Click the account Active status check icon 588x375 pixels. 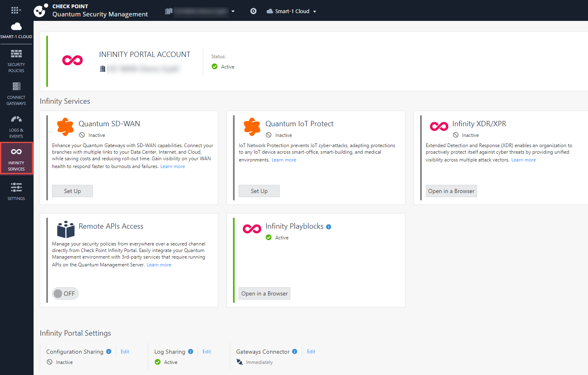click(x=215, y=66)
